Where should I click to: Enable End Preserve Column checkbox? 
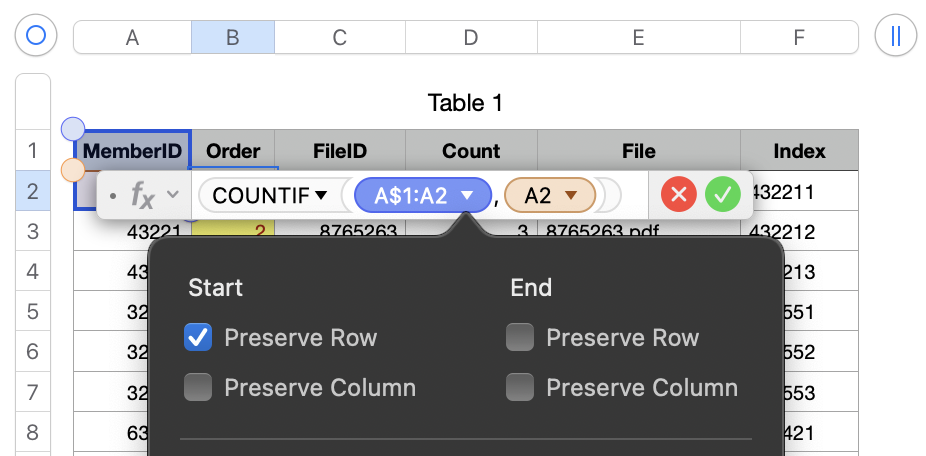[x=520, y=388]
